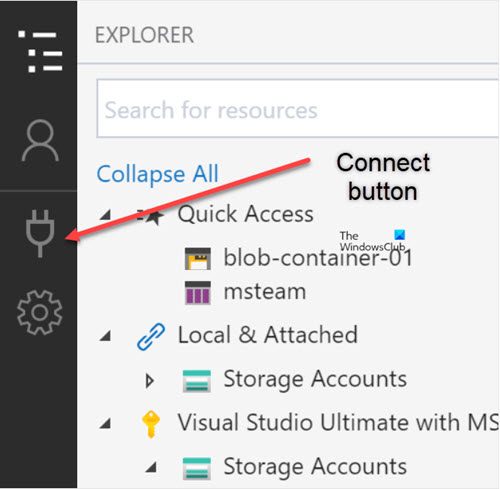The width and height of the screenshot is (500, 489).
Task: Click the Connect plug icon
Action: 40,233
